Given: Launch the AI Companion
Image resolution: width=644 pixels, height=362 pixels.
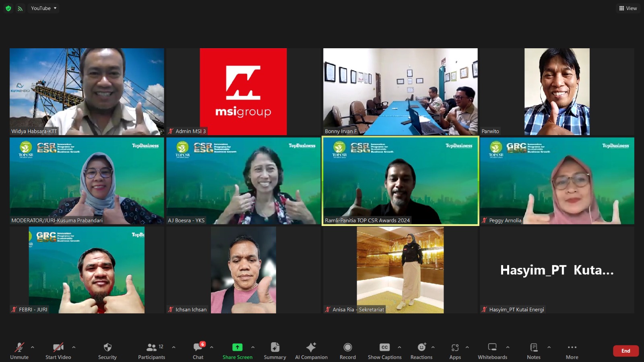Looking at the screenshot, I should point(311,351).
